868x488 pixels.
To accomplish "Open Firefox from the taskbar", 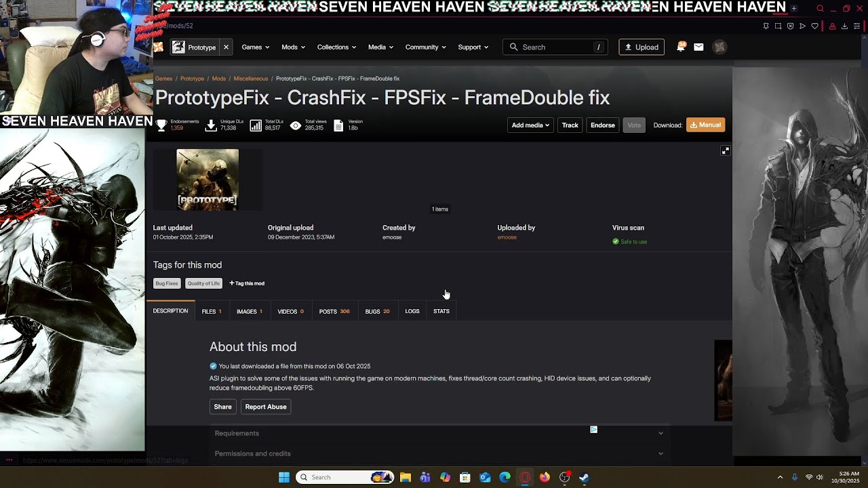I will click(x=545, y=477).
